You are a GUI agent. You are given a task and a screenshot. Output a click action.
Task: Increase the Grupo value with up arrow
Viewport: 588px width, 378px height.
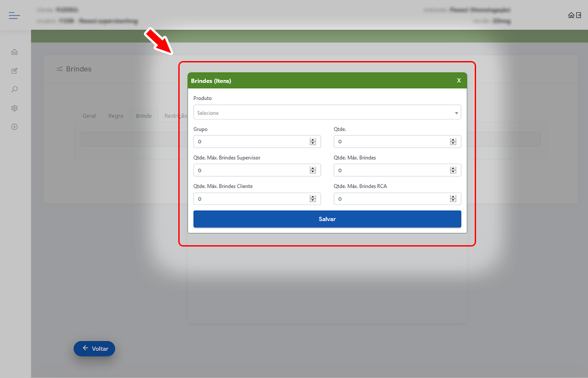(x=313, y=140)
